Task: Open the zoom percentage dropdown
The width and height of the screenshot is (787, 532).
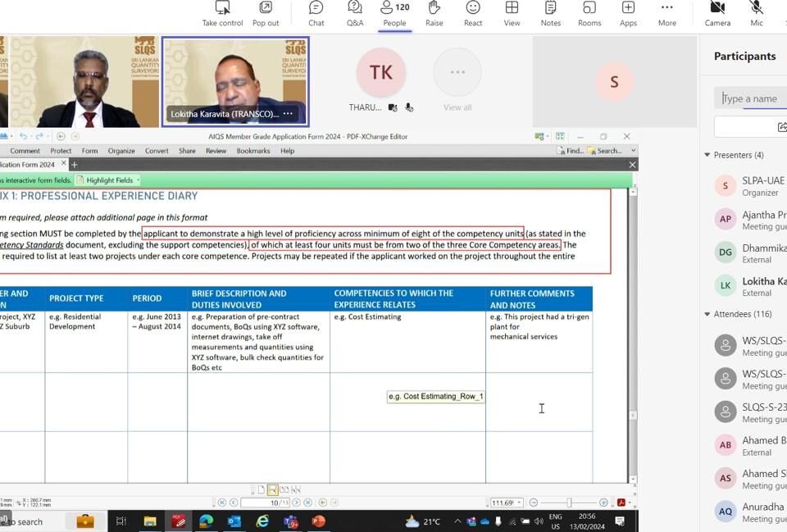Action: (520, 502)
